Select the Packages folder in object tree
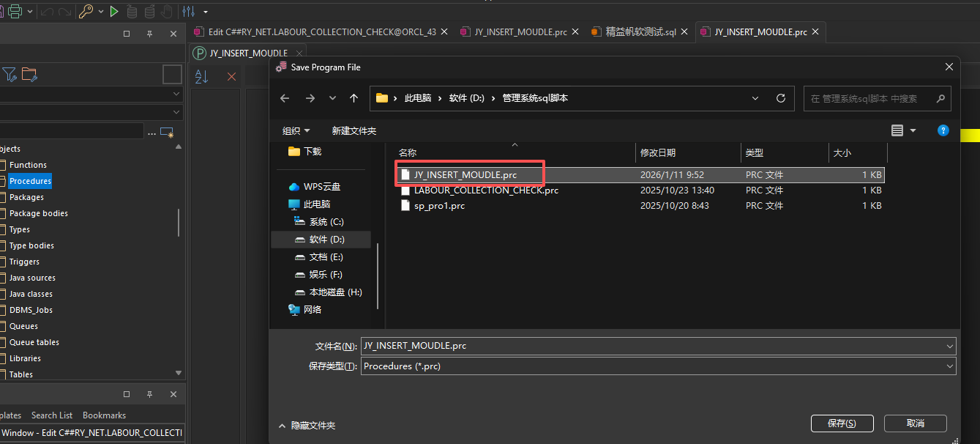 [x=26, y=197]
